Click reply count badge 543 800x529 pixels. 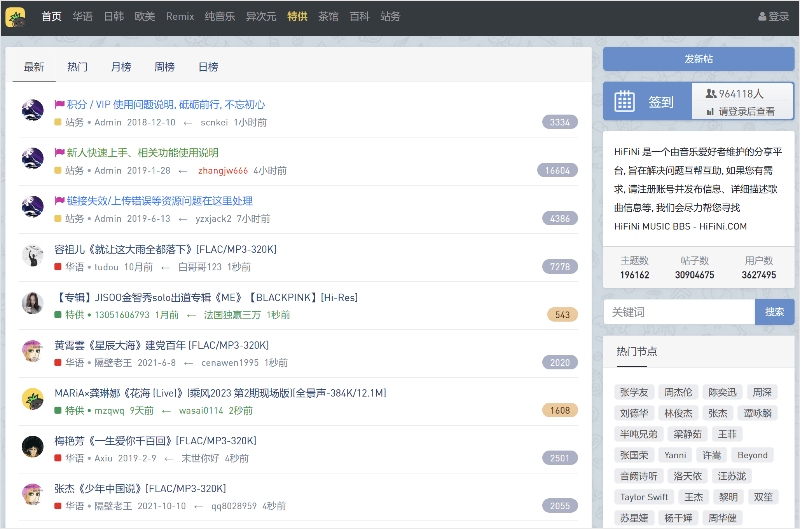pos(562,315)
